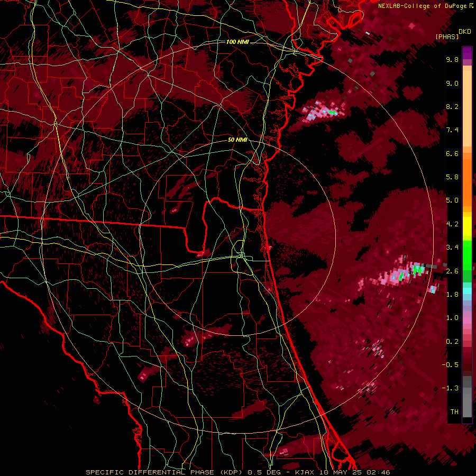Click the 6.6 scale value
Image resolution: width=476 pixels, height=476 pixels.
coord(452,153)
